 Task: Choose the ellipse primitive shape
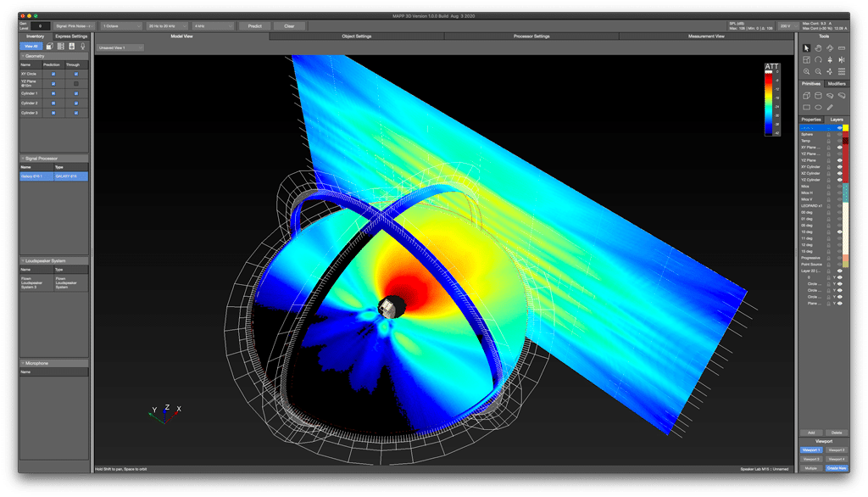818,108
